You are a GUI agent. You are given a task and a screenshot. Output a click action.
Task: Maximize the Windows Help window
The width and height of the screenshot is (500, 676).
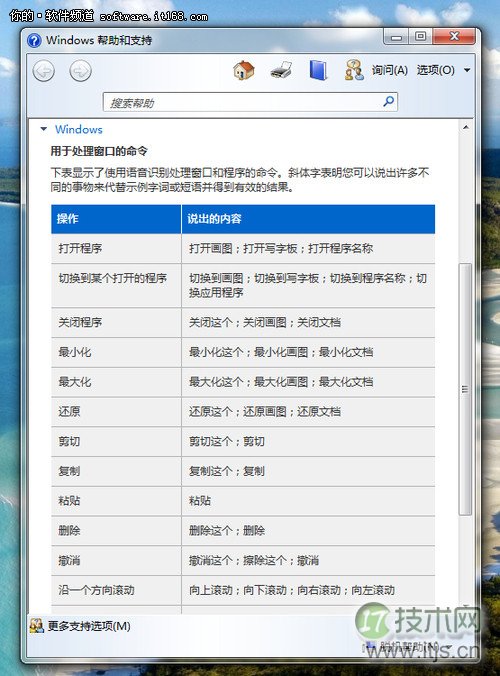[x=420, y=37]
